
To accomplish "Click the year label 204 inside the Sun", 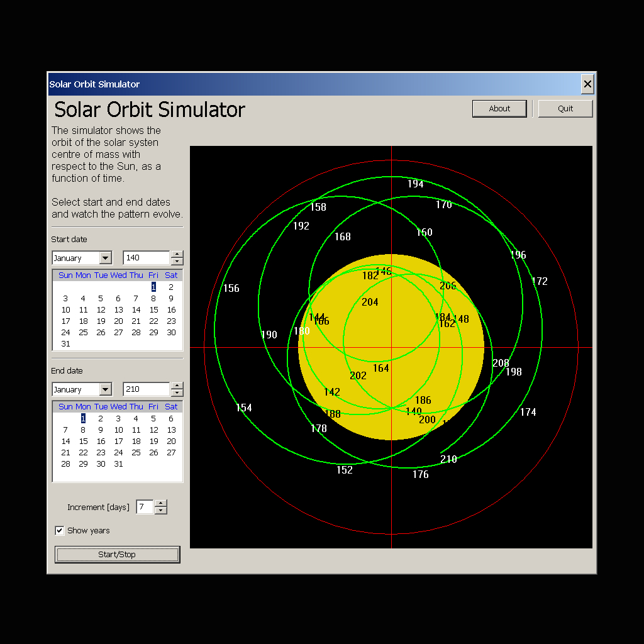I will click(370, 303).
